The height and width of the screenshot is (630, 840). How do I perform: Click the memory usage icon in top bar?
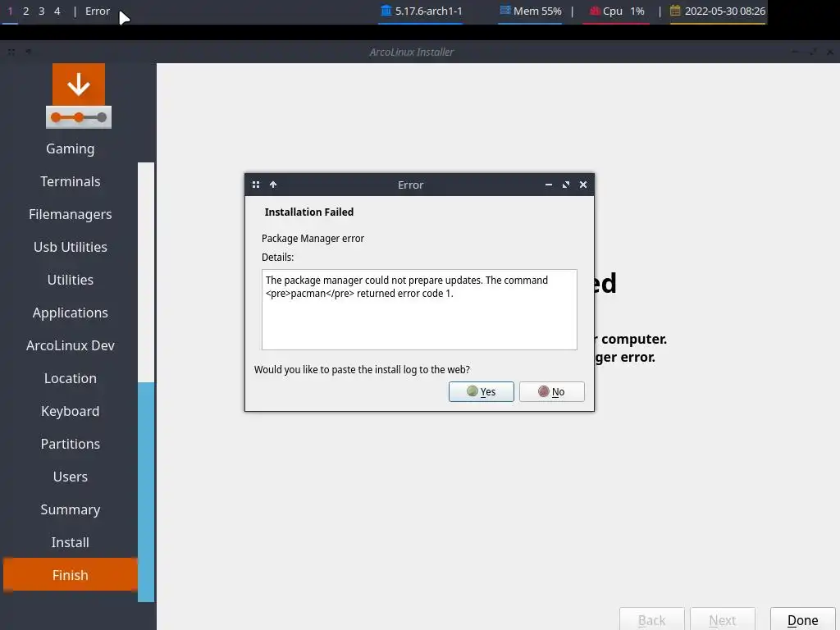pos(504,10)
